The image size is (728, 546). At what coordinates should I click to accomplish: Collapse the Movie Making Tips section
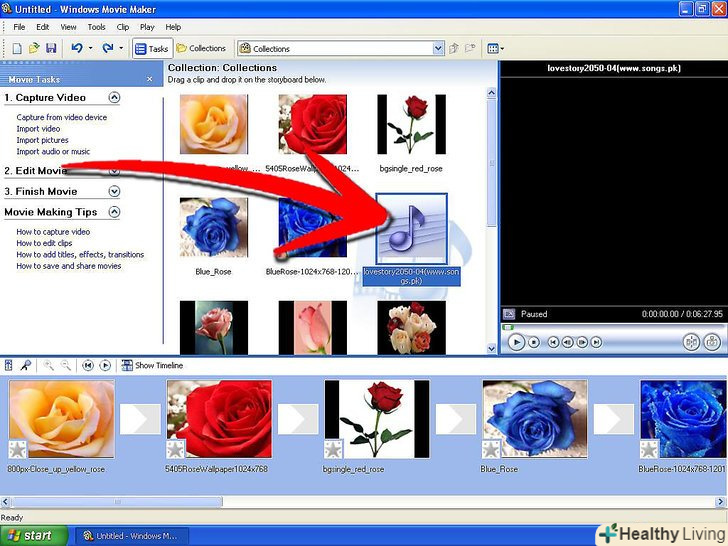pyautogui.click(x=114, y=212)
